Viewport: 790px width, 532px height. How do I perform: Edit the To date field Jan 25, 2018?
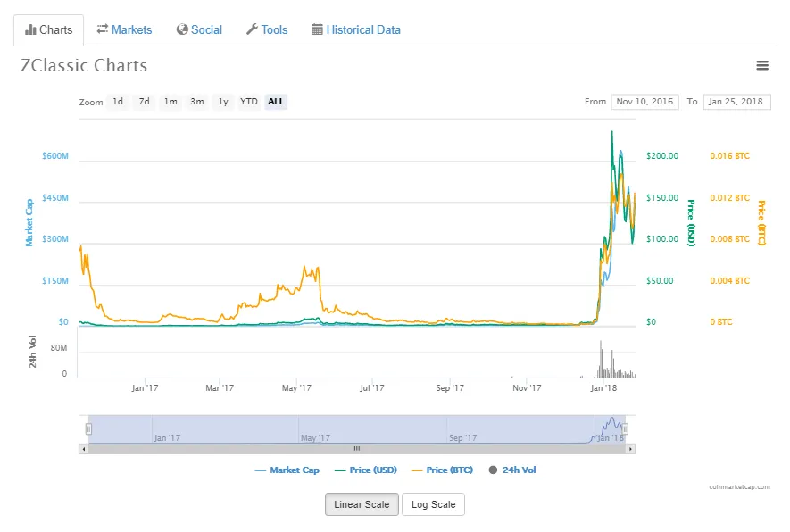736,102
